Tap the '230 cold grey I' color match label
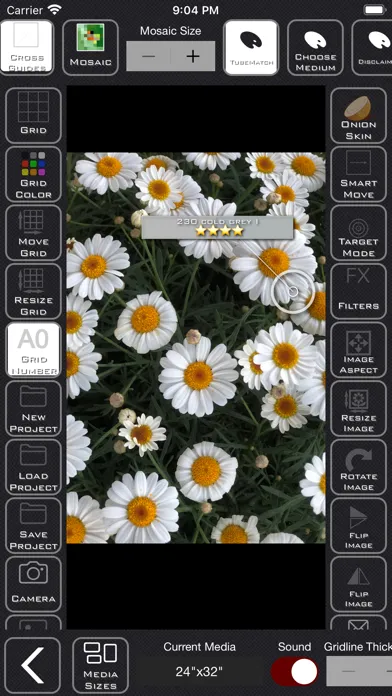The image size is (392, 696). tap(218, 227)
